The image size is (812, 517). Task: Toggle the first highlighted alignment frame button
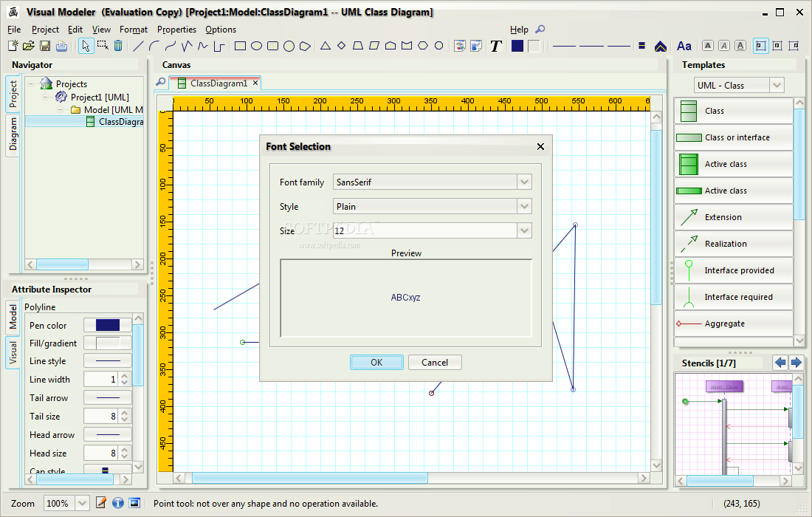[x=760, y=46]
